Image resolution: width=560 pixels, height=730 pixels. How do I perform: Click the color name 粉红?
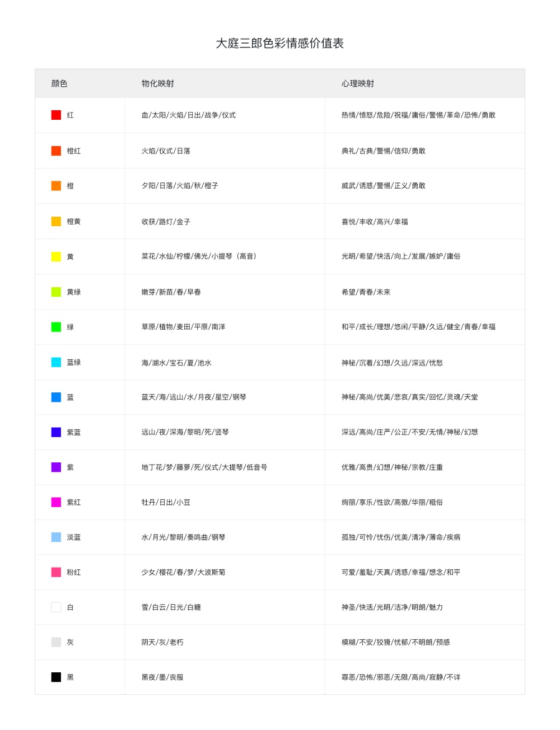pyautogui.click(x=74, y=572)
